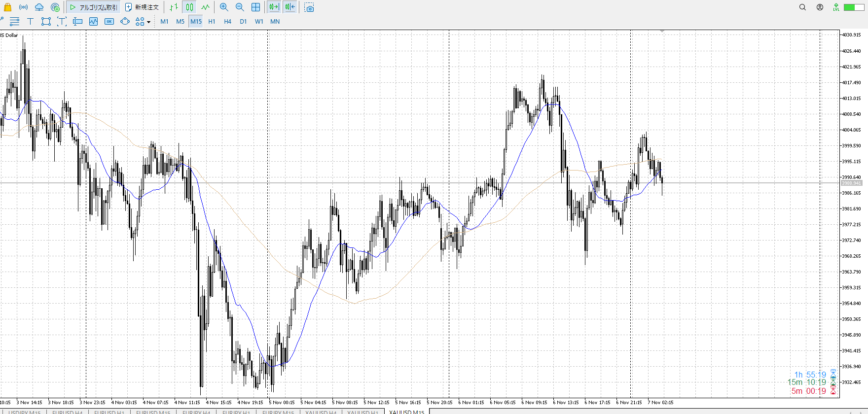Switch to the EURUSD H4 chart tab
The width and height of the screenshot is (868, 414).
coord(67,412)
